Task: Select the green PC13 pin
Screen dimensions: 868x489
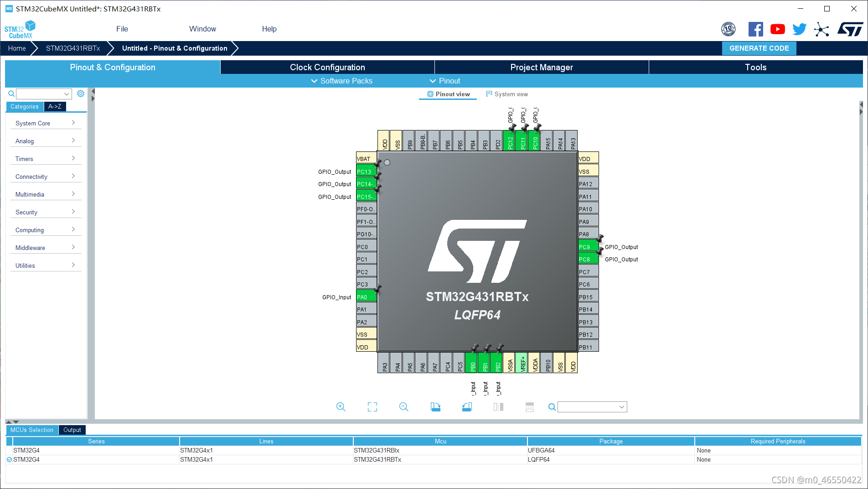Action: click(x=366, y=172)
